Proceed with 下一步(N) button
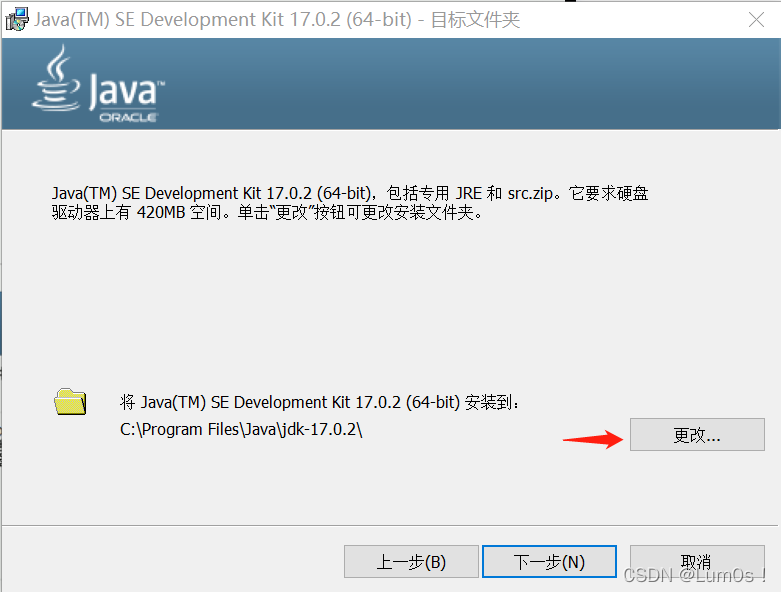This screenshot has width=781, height=592. coord(549,562)
